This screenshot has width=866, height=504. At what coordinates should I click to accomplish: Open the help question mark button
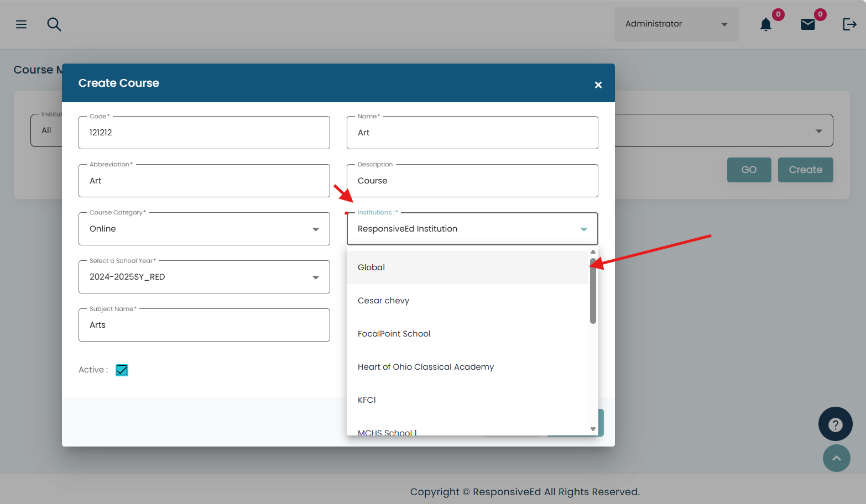click(x=835, y=424)
